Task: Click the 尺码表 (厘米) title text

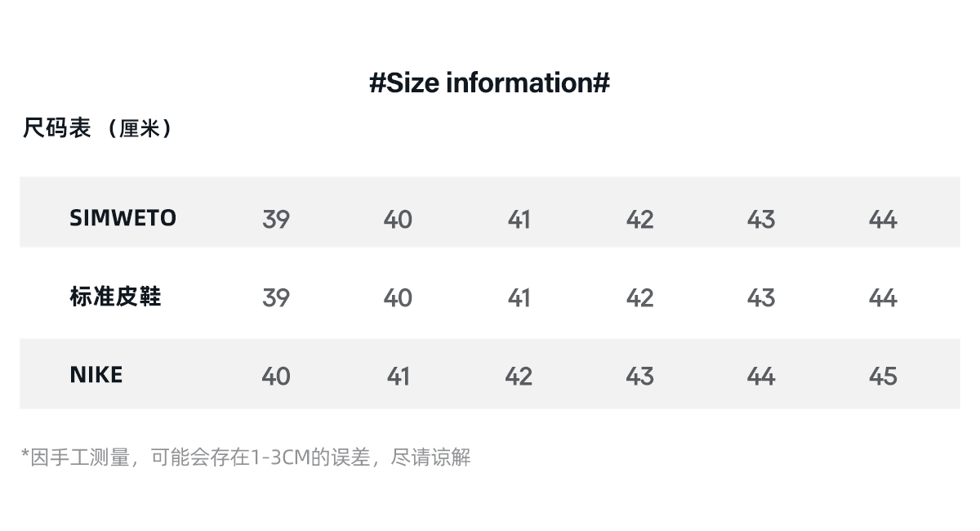Action: [x=97, y=128]
